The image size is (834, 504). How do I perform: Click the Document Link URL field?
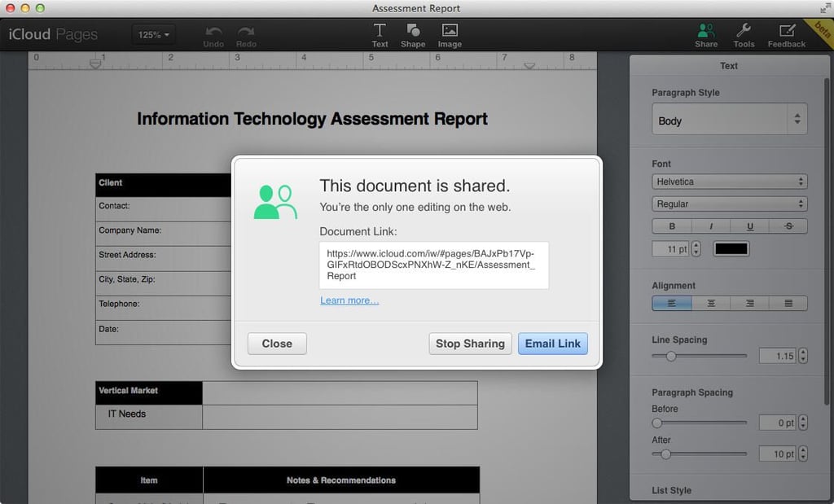coord(433,265)
